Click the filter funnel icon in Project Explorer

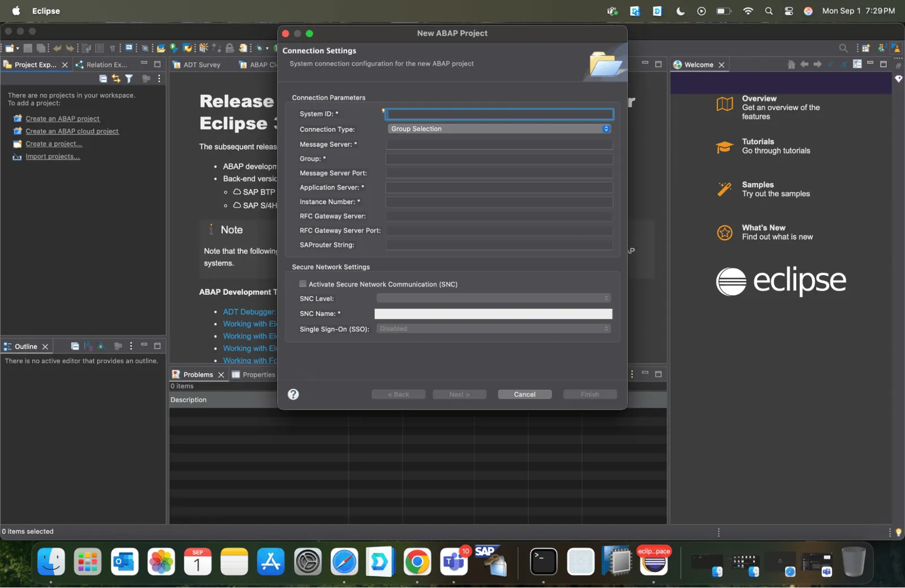coord(129,79)
